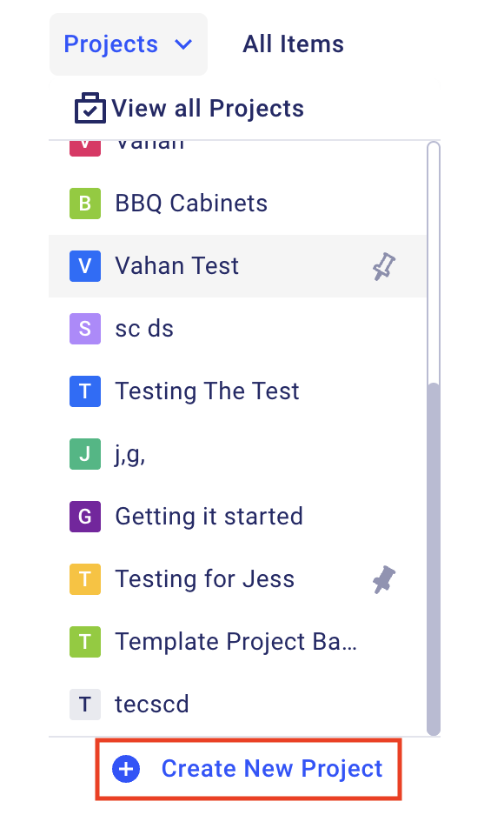504x835 pixels.
Task: Select the Testing The Test project
Action: [237, 391]
